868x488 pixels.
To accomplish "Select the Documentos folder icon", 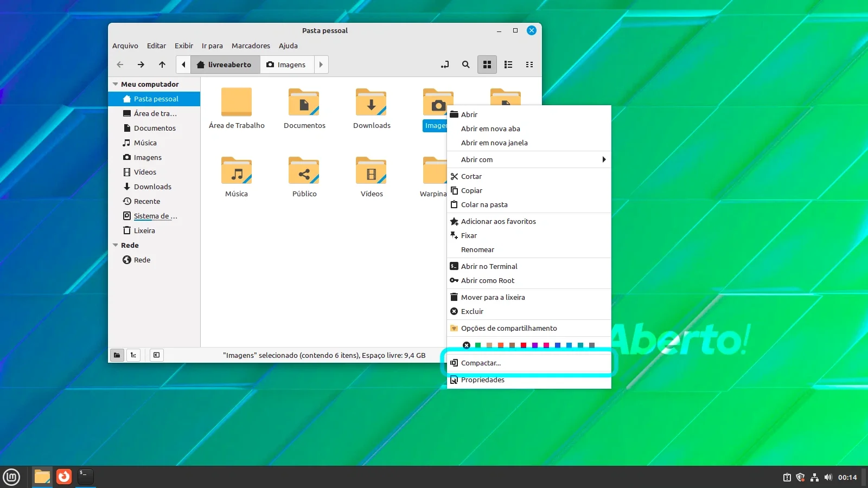I will 304,102.
